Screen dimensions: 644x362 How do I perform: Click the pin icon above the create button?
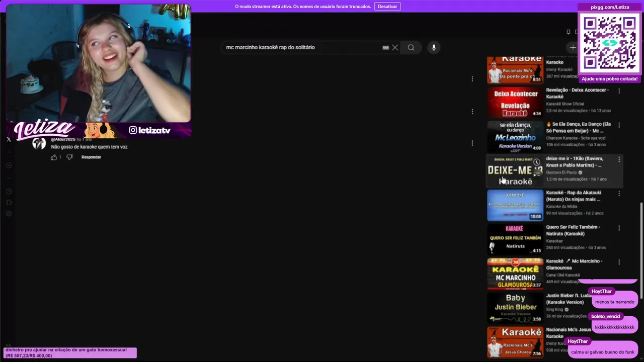click(x=569, y=32)
